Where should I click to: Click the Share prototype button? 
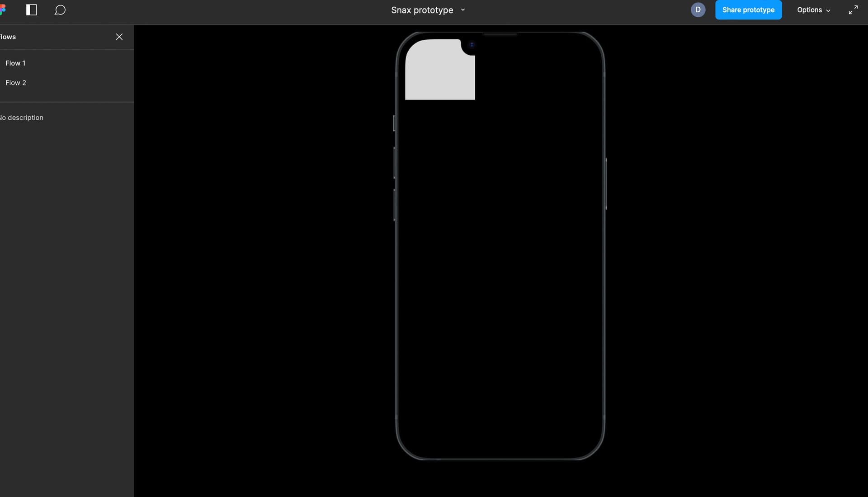(x=748, y=9)
